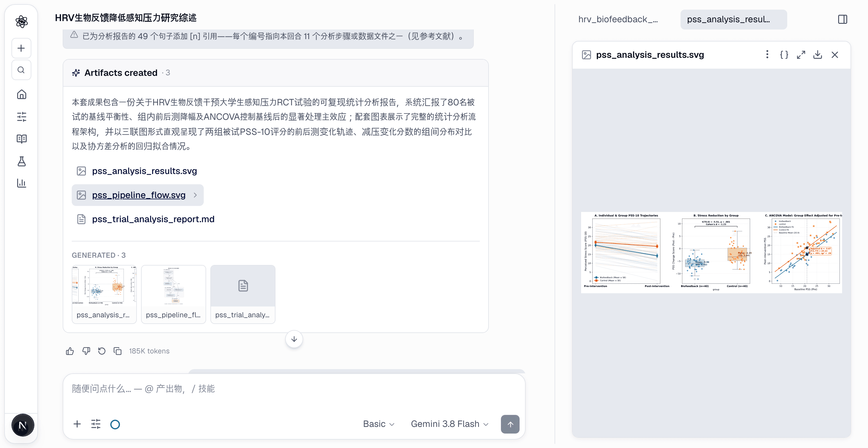Viewport: 868px width, 448px height.
Task: Toggle the side panel layout icon
Action: pyautogui.click(x=842, y=19)
